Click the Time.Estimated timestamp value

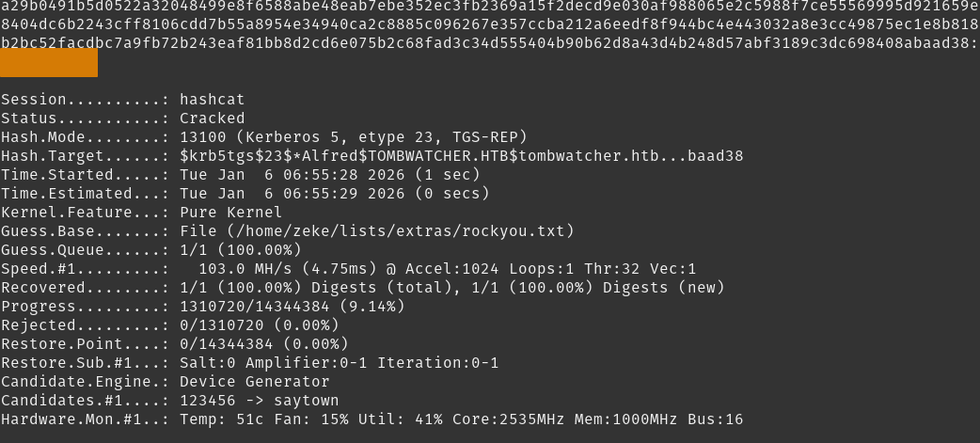click(x=334, y=194)
